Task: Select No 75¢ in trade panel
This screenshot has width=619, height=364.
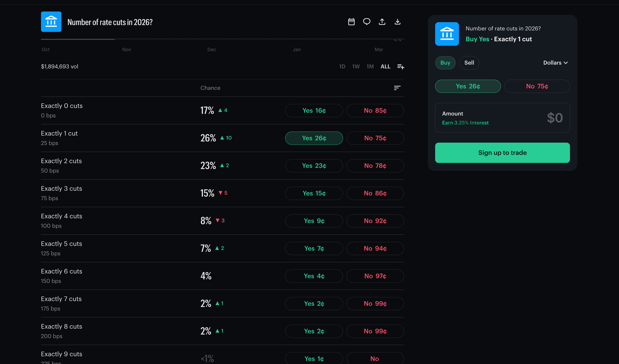Action: (x=537, y=86)
